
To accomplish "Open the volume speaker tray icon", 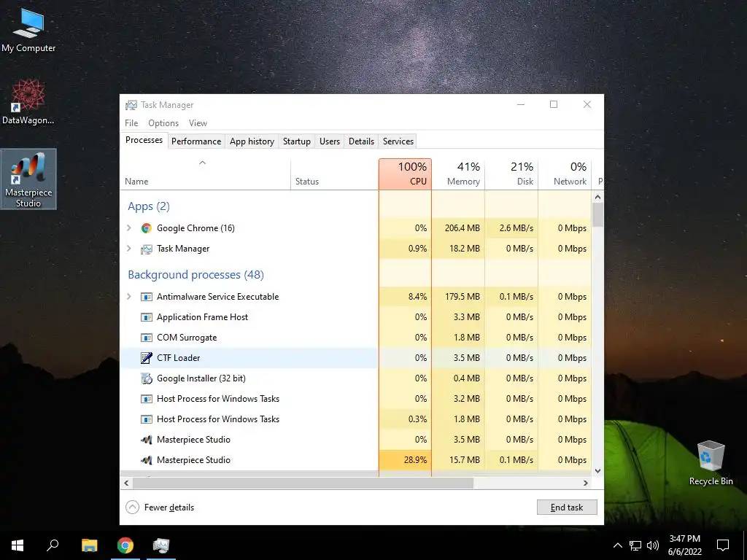I will pos(653,545).
